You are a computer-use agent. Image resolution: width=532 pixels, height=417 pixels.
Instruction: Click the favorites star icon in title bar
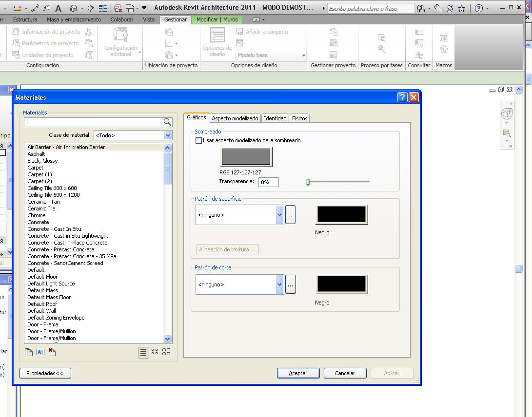click(461, 8)
